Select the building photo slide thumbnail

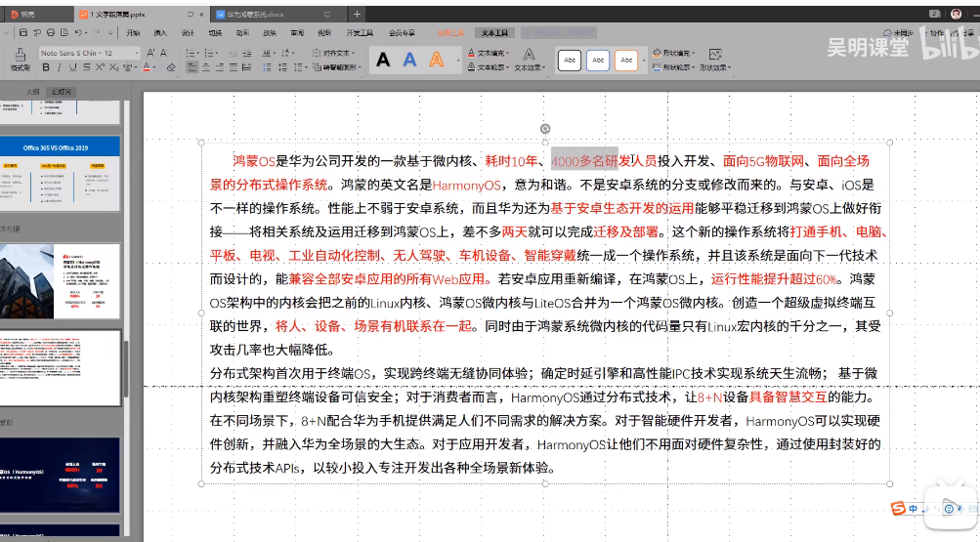[x=60, y=281]
